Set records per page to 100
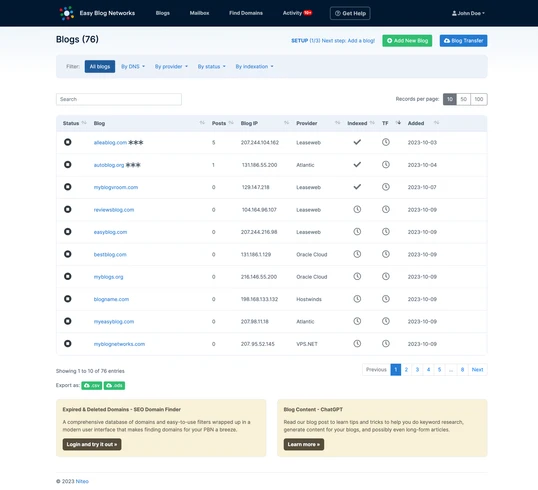Image resolution: width=538 pixels, height=490 pixels. pos(479,99)
